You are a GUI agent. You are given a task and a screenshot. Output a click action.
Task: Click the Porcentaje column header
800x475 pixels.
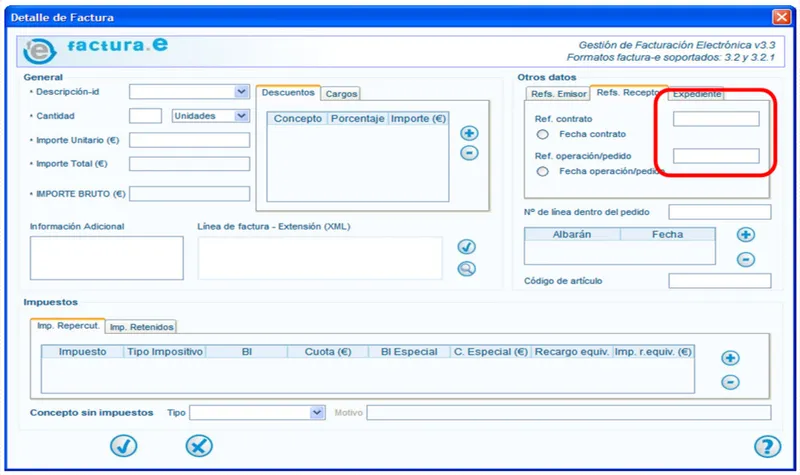point(357,118)
